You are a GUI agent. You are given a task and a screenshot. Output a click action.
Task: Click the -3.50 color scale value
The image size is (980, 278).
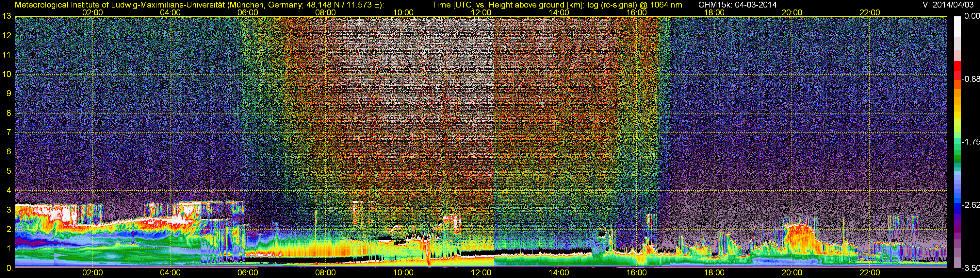point(971,268)
